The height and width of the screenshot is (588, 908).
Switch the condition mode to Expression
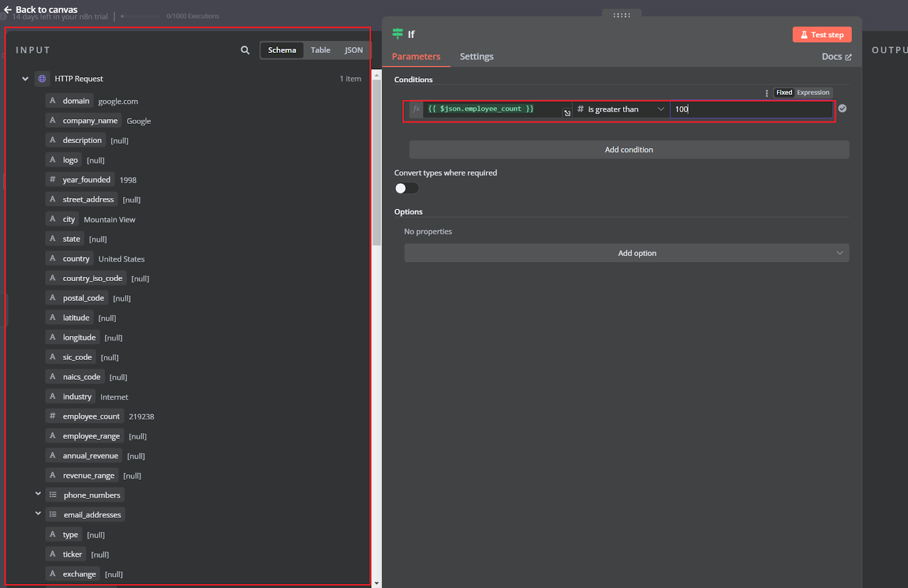point(813,93)
